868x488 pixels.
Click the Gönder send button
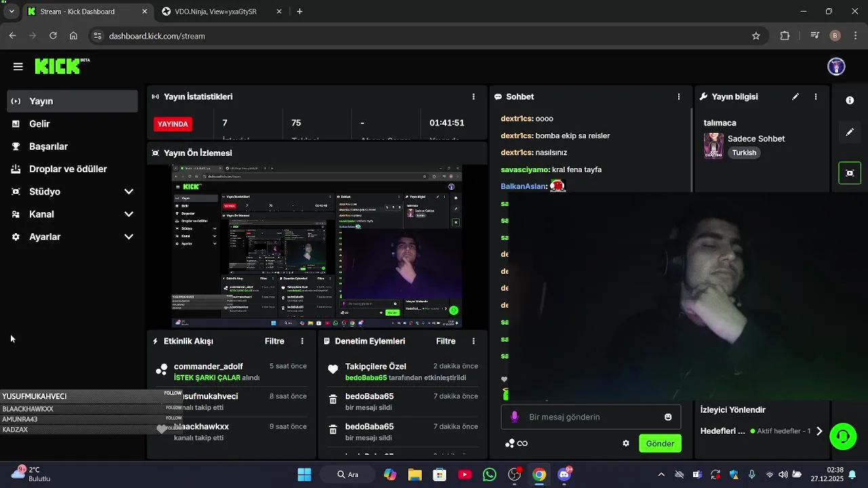(x=660, y=443)
